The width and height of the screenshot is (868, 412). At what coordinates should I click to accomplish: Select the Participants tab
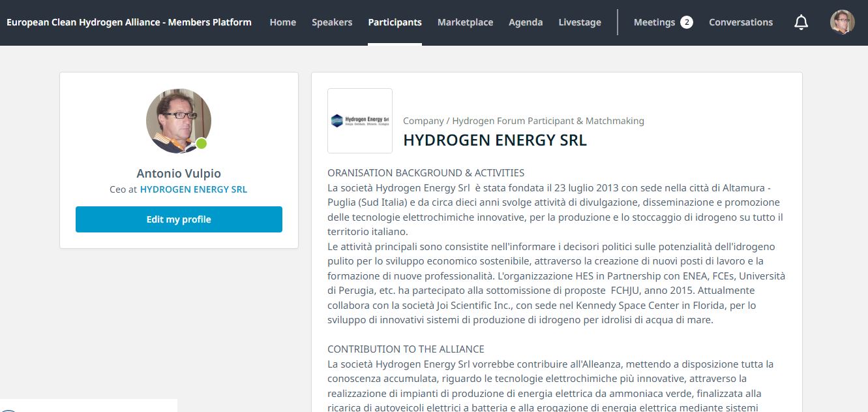pyautogui.click(x=395, y=22)
